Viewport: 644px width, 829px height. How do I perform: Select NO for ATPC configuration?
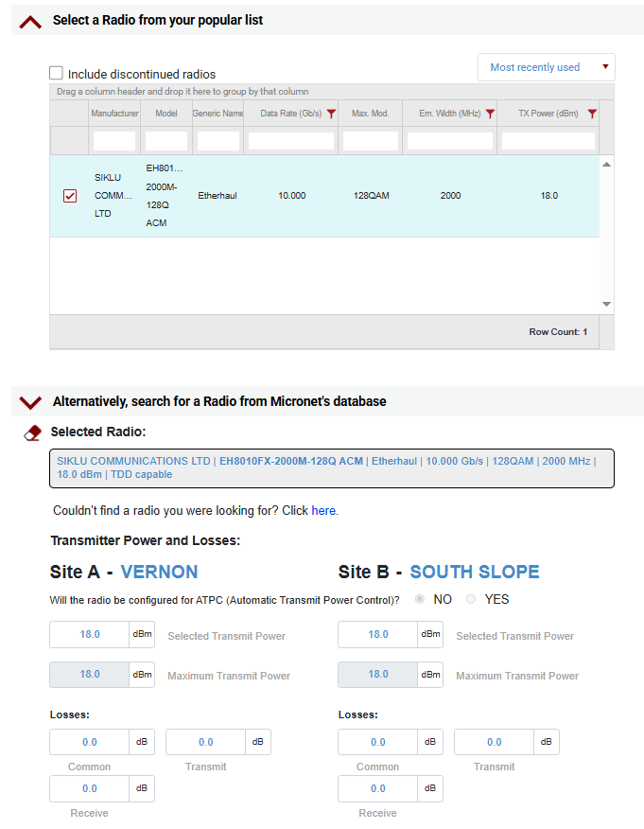[420, 599]
